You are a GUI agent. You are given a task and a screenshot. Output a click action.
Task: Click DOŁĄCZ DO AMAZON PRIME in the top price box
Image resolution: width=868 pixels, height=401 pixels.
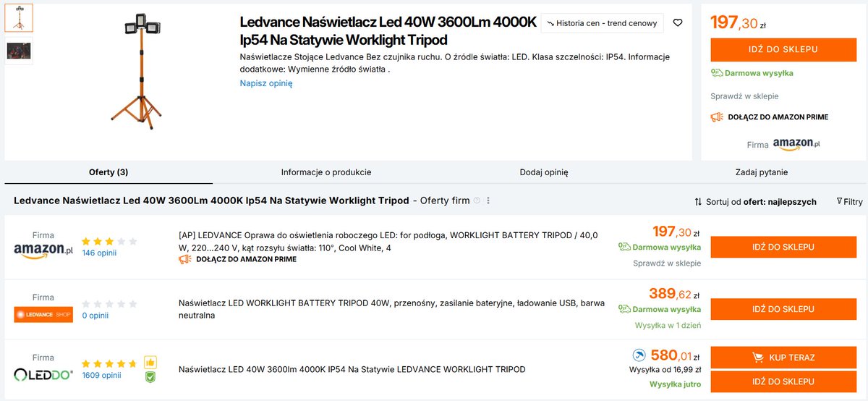(778, 117)
